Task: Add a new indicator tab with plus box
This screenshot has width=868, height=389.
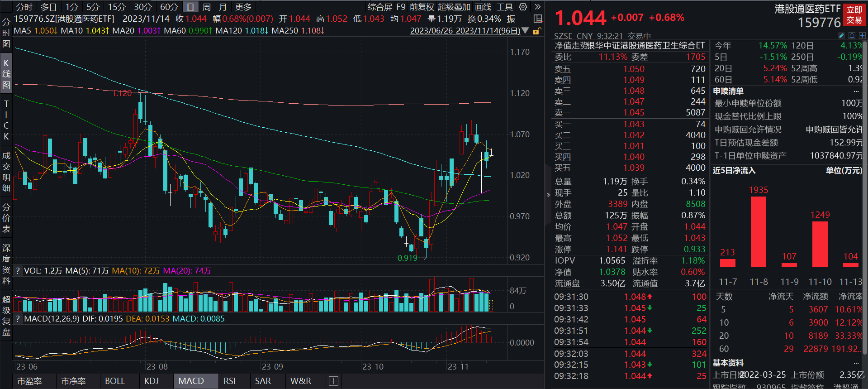Action: point(333,381)
